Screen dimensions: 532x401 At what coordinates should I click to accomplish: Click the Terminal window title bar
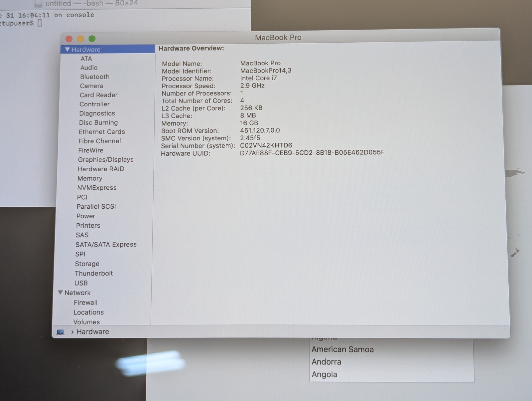[125, 4]
